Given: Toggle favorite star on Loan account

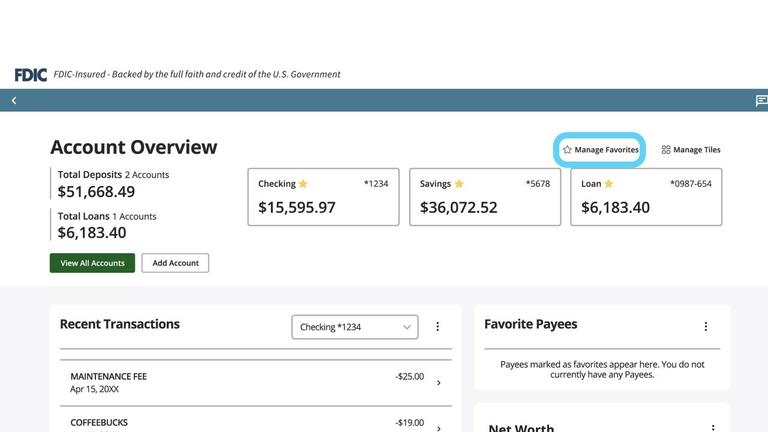Looking at the screenshot, I should (x=608, y=184).
